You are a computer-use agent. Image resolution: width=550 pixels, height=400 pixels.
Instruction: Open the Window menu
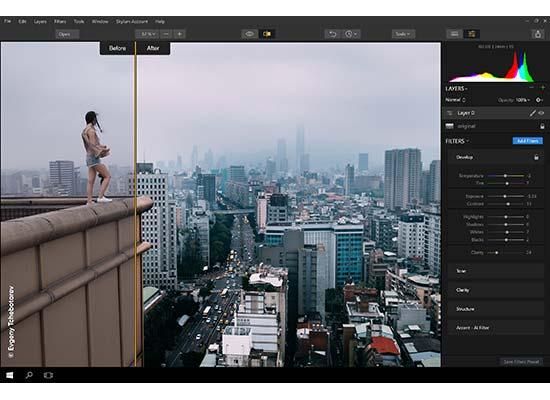pyautogui.click(x=100, y=21)
